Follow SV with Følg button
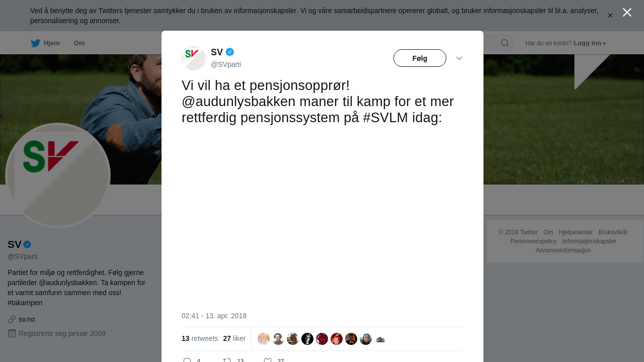Viewport: 644px width, 362px height. click(x=420, y=58)
